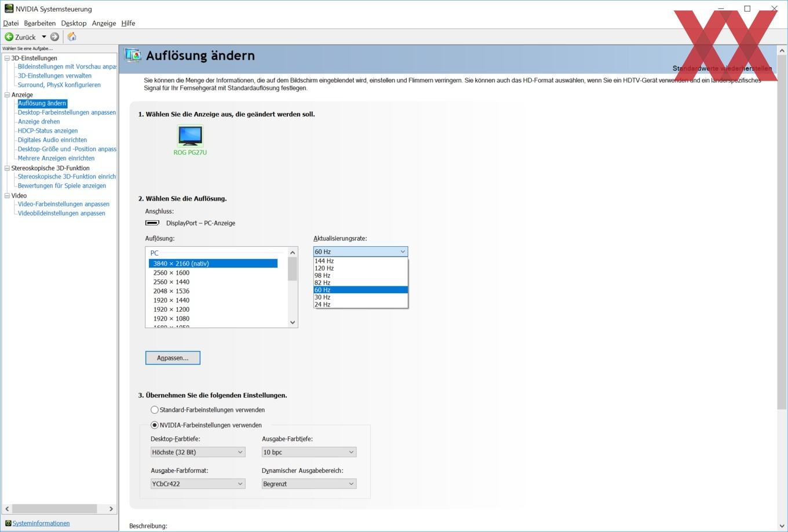788x532 pixels.
Task: Choose 82 Hz refresh rate
Action: (x=360, y=283)
